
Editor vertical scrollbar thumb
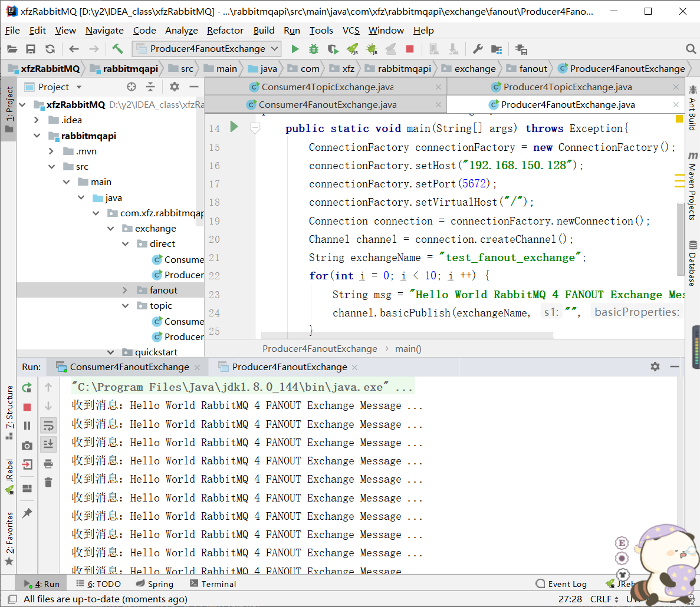click(x=681, y=240)
